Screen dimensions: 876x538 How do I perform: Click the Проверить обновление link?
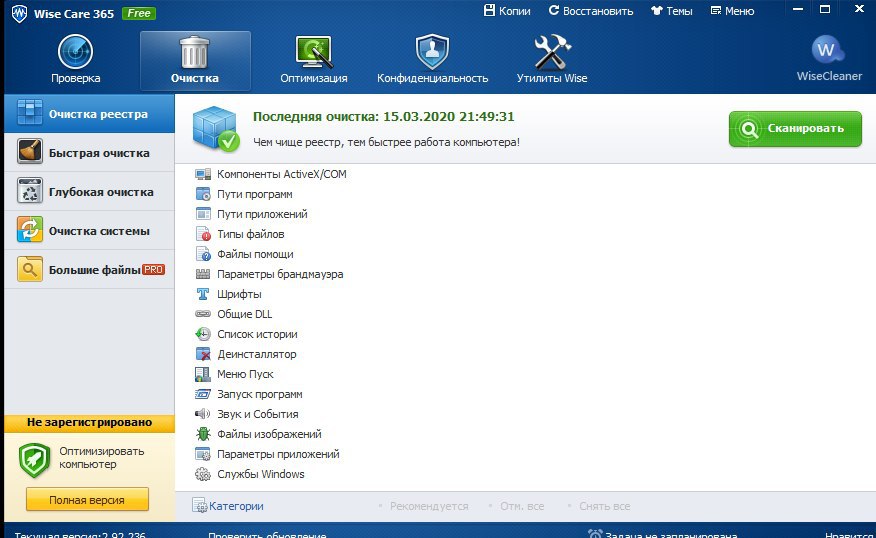pyautogui.click(x=267, y=534)
